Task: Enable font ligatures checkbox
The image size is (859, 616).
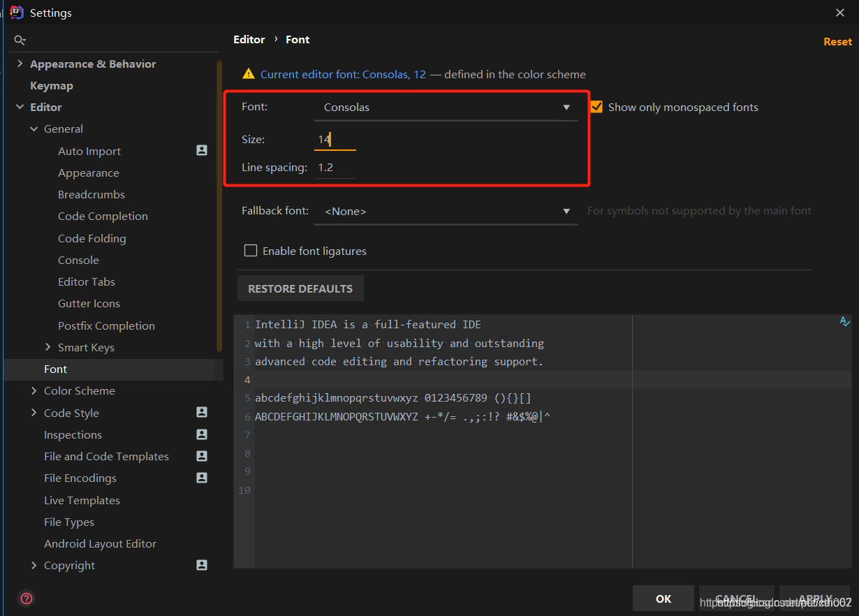Action: (x=250, y=251)
